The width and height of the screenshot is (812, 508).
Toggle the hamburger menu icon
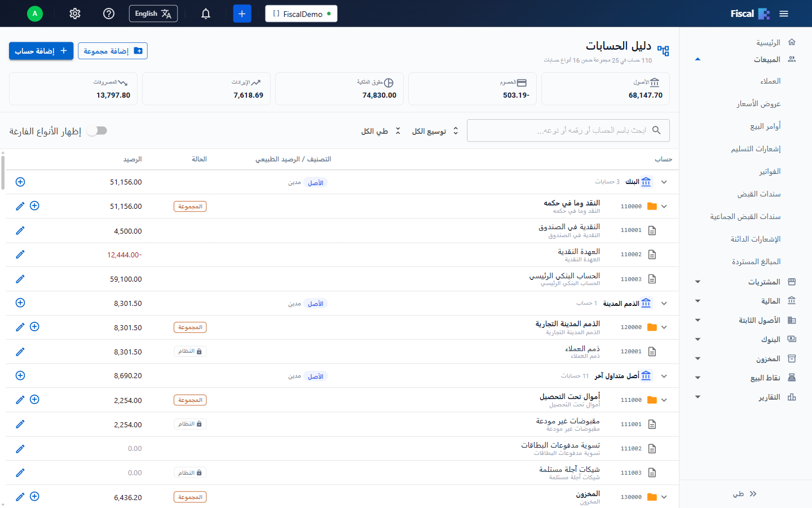[x=784, y=14]
